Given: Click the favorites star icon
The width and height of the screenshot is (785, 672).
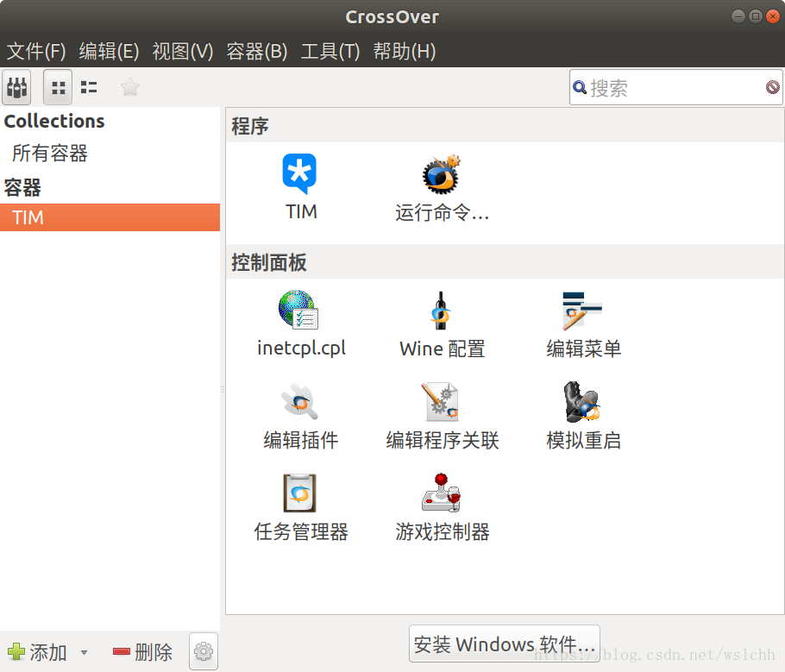Looking at the screenshot, I should pos(129,88).
